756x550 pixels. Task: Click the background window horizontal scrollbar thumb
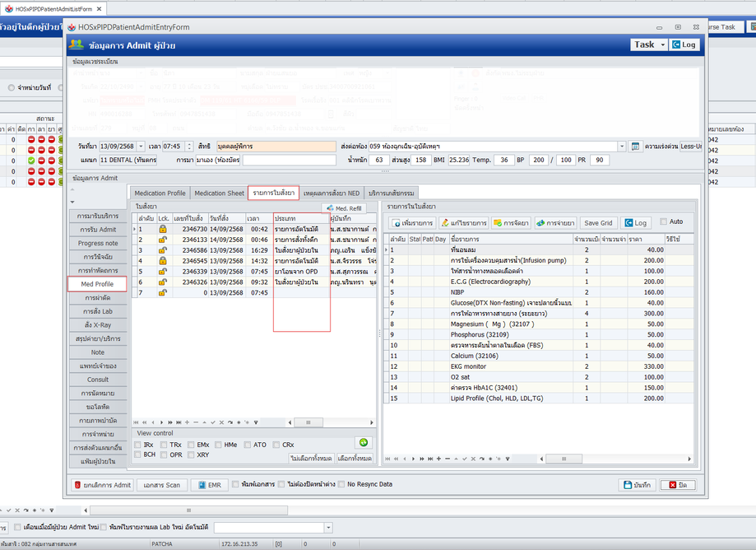click(x=188, y=510)
